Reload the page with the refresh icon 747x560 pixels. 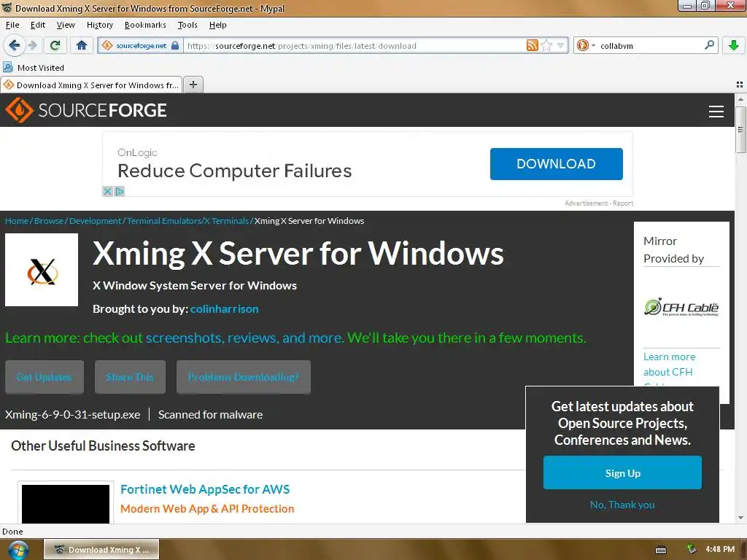coord(55,45)
